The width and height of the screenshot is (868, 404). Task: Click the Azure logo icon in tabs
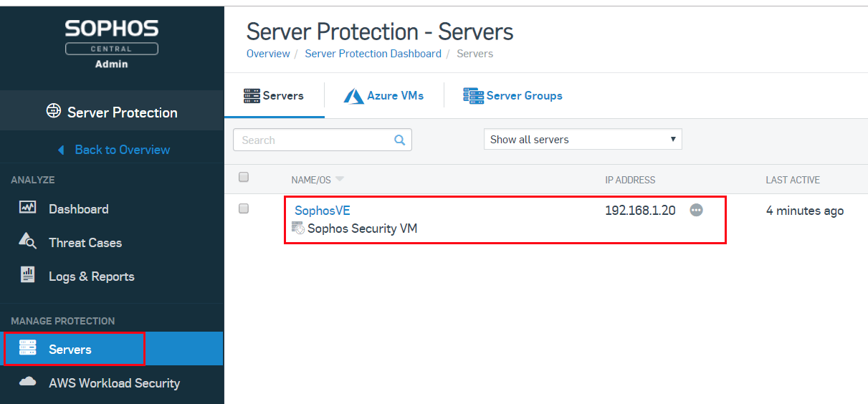coord(353,96)
